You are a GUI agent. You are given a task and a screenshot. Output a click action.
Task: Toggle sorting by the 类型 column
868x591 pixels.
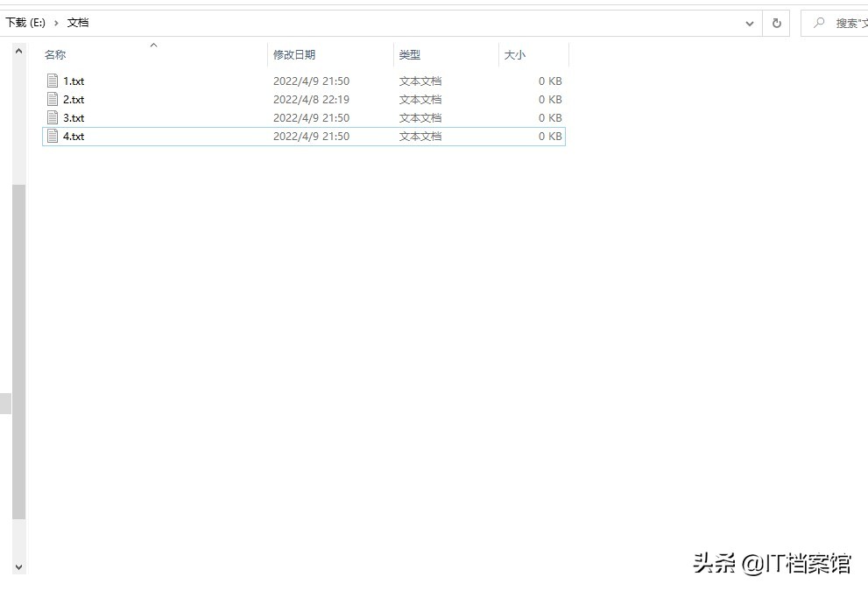coord(408,54)
